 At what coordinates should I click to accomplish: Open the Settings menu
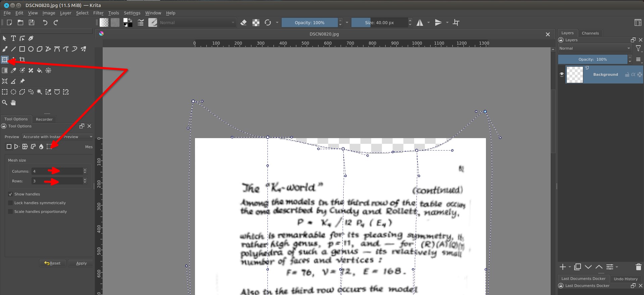132,13
